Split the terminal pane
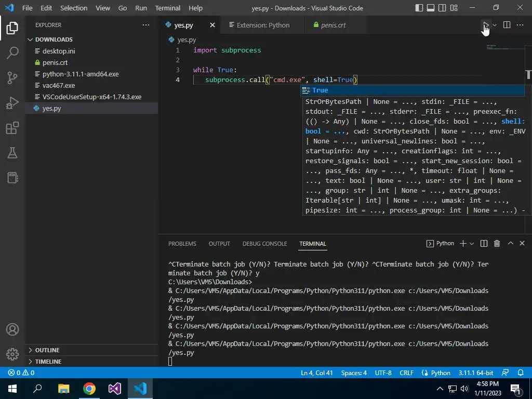Image resolution: width=532 pixels, height=399 pixels. coord(484,243)
